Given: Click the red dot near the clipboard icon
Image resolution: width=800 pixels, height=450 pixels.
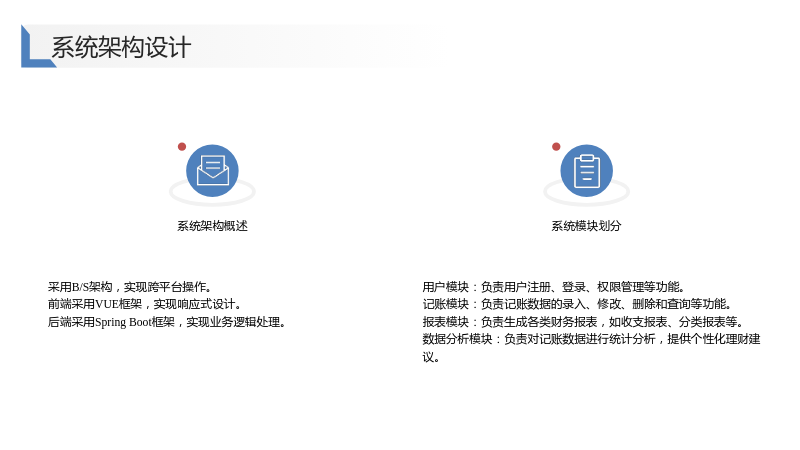Looking at the screenshot, I should [x=556, y=146].
